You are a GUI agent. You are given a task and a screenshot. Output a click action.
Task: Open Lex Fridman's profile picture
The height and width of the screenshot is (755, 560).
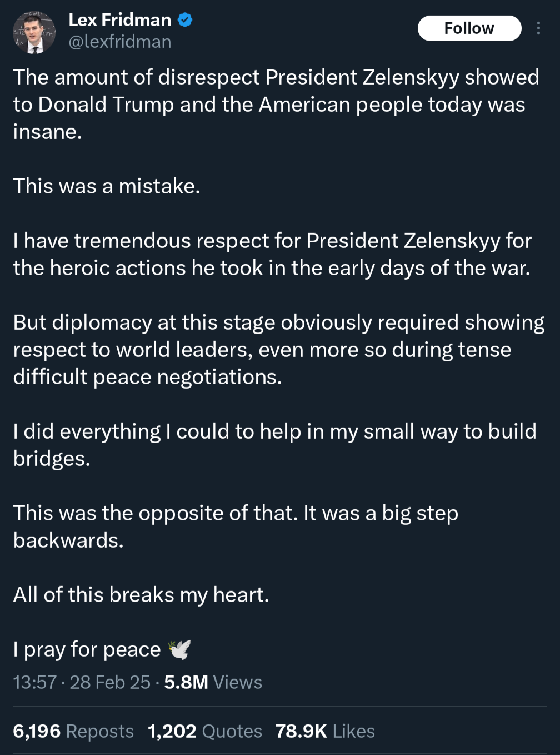click(x=34, y=32)
